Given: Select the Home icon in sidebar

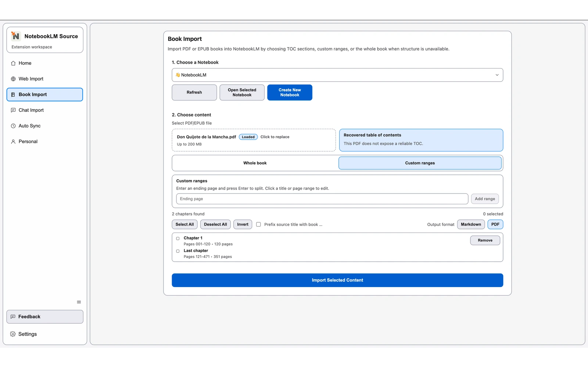Looking at the screenshot, I should (13, 63).
